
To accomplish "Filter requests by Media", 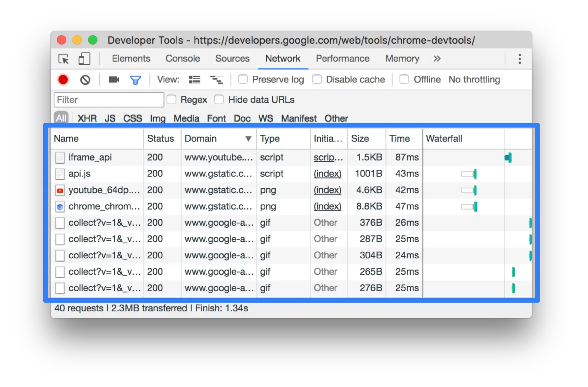I will click(x=186, y=118).
